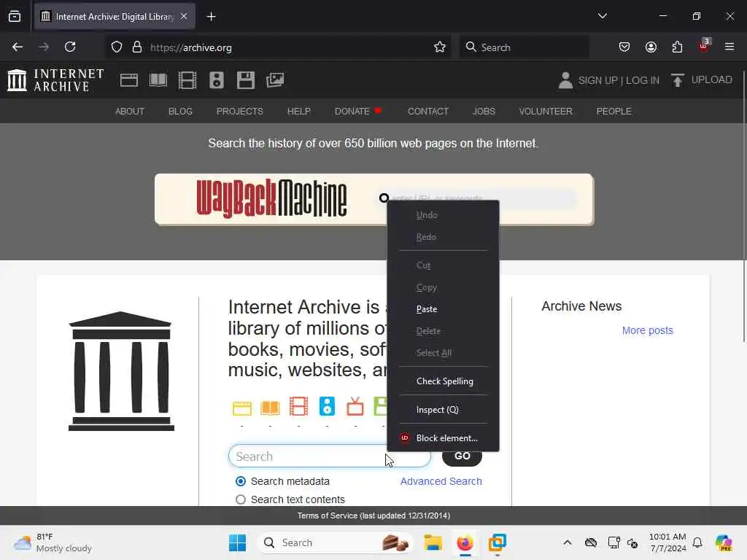The width and height of the screenshot is (747, 560).
Task: Close the Internet Archive tab
Action: point(184,17)
